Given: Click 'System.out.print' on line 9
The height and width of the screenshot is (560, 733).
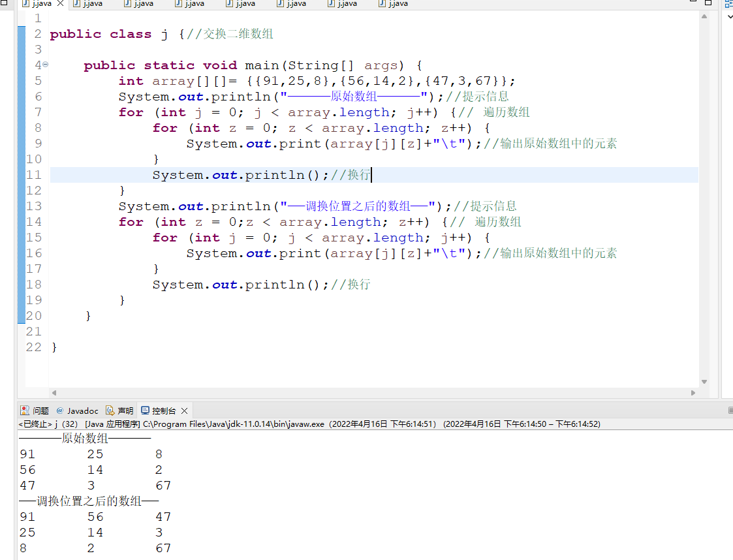Looking at the screenshot, I should pyautogui.click(x=253, y=144).
